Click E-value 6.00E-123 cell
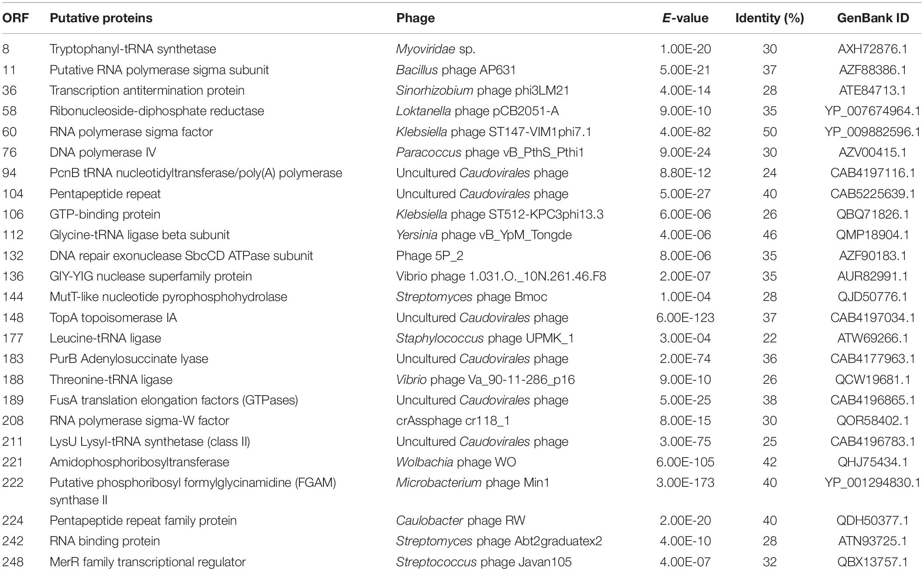 (685, 318)
